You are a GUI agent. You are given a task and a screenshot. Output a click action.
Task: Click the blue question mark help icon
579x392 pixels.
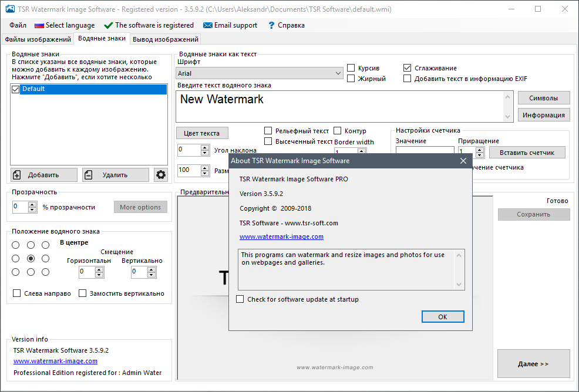click(x=271, y=25)
